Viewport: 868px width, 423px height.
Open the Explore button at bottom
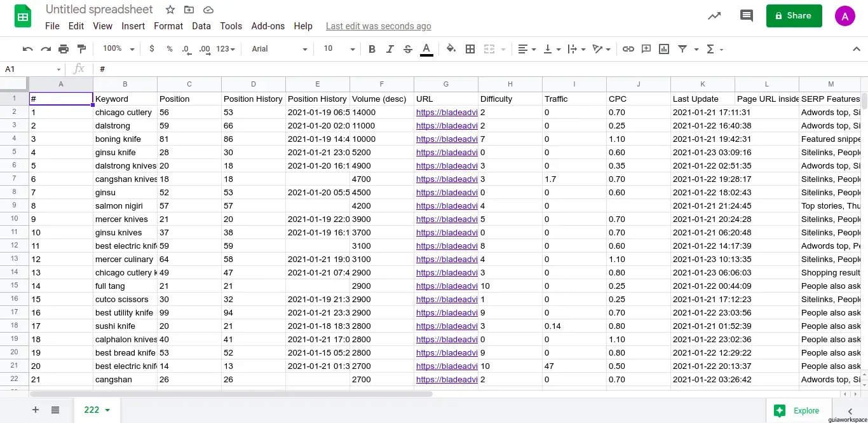point(797,411)
